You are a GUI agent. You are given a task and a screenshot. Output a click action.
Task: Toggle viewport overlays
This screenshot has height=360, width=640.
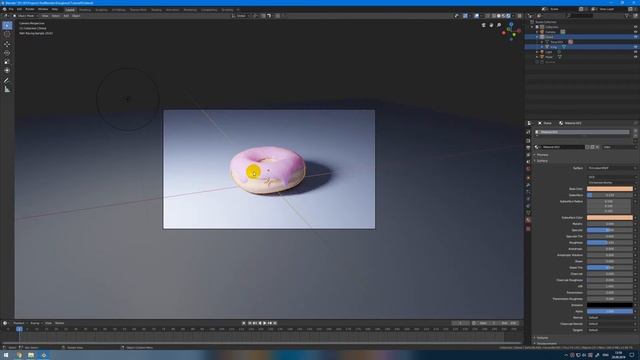click(477, 16)
